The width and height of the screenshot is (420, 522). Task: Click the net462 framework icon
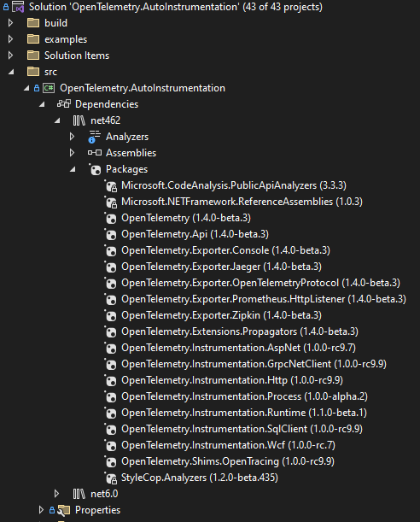click(79, 120)
